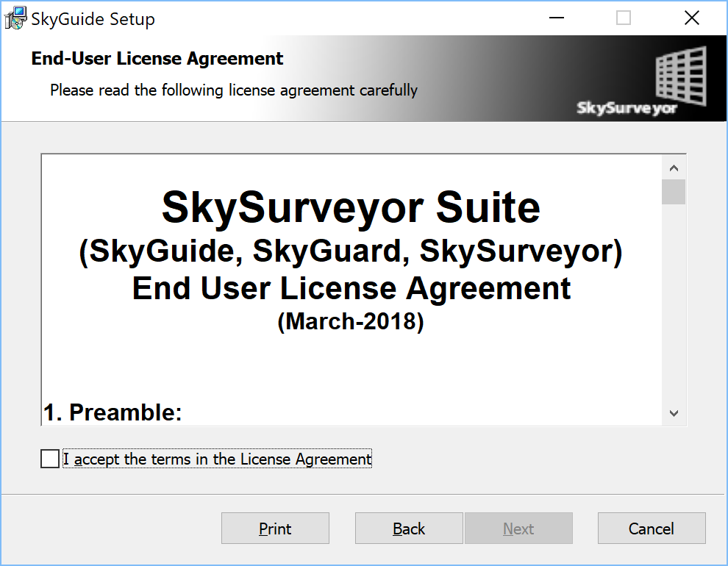This screenshot has width=728, height=566.
Task: Click the SkySurveyor brand text under logo
Action: (x=626, y=109)
